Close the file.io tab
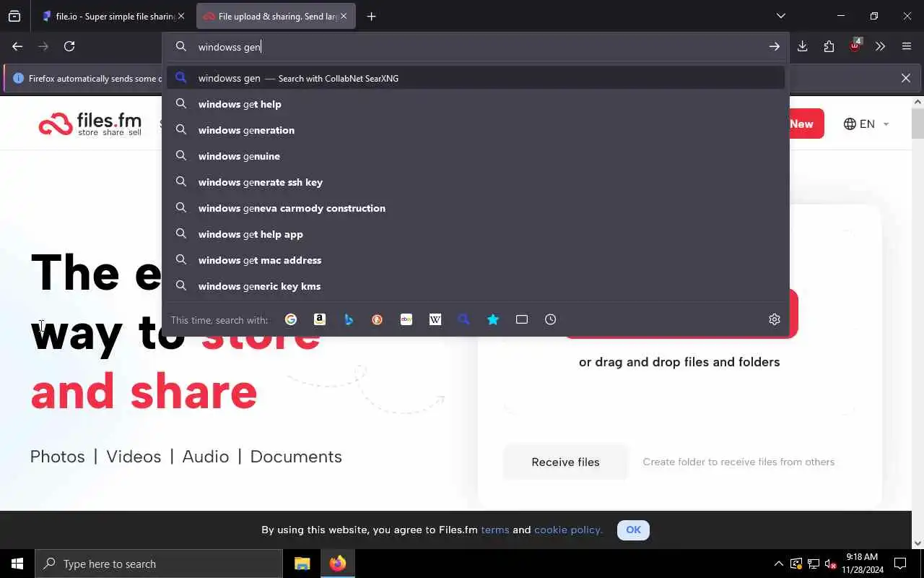The width and height of the screenshot is (924, 578). [x=180, y=16]
